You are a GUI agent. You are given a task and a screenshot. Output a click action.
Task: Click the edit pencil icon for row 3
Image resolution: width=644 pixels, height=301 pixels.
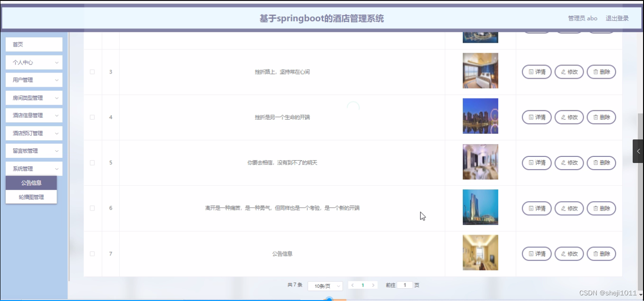[562, 72]
